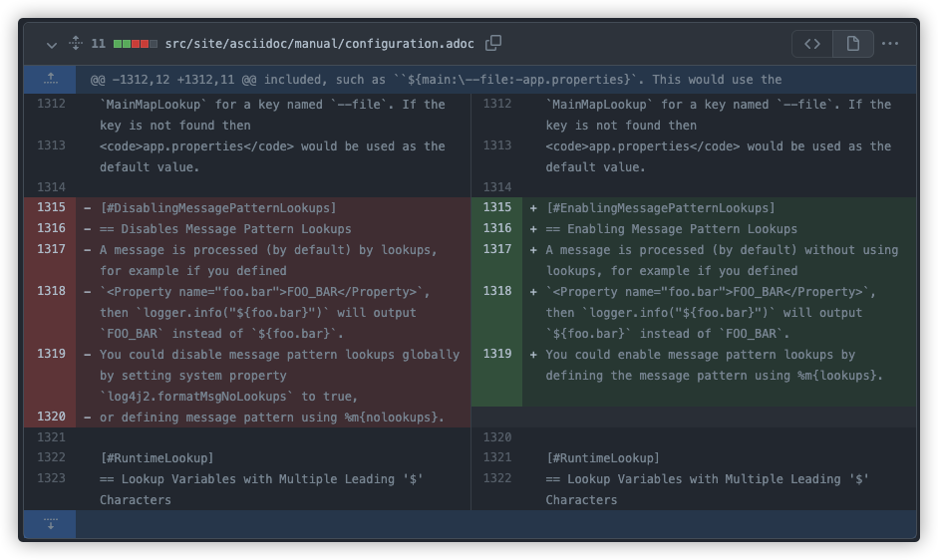The width and height of the screenshot is (938, 560).
Task: Expand hidden lines above the hunk
Action: 50,79
